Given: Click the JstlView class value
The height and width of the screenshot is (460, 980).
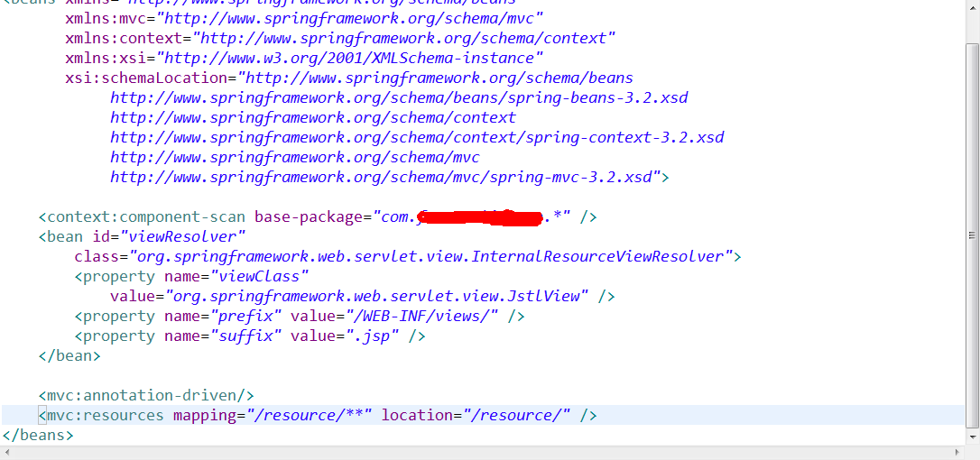Looking at the screenshot, I should (377, 296).
